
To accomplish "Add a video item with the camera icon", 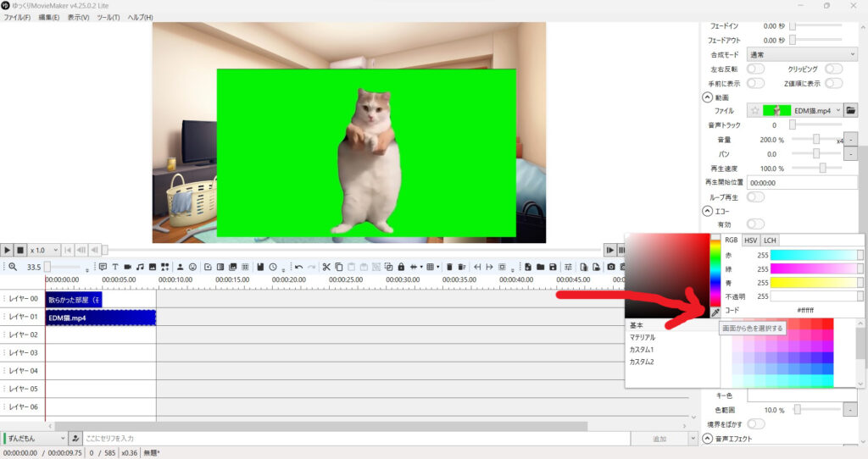I will 127,267.
